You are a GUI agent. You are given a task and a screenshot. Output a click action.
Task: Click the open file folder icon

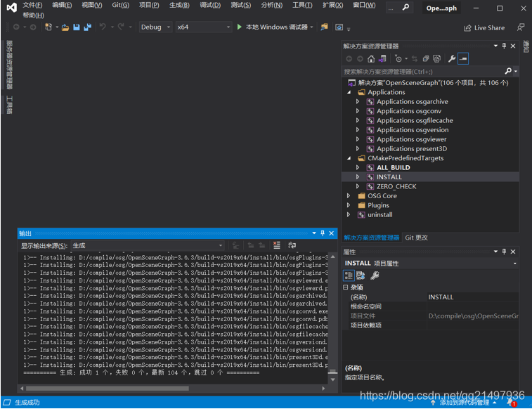(x=65, y=27)
